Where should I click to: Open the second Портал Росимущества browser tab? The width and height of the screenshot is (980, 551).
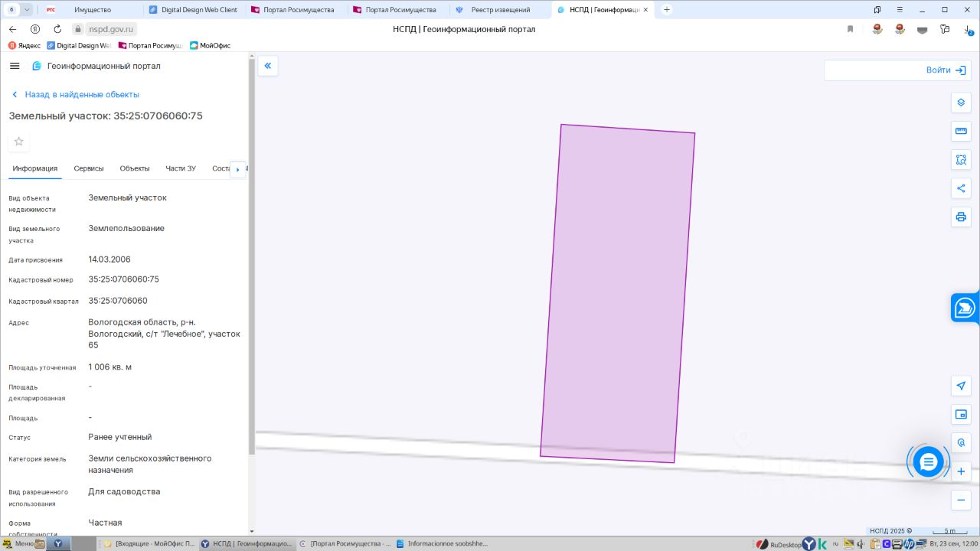397,10
